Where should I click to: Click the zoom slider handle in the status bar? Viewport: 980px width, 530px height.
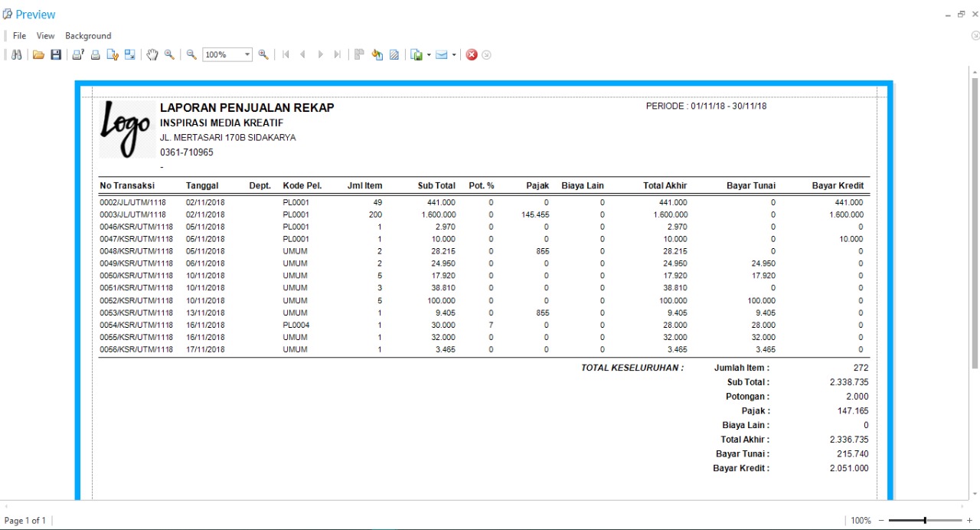pyautogui.click(x=925, y=521)
